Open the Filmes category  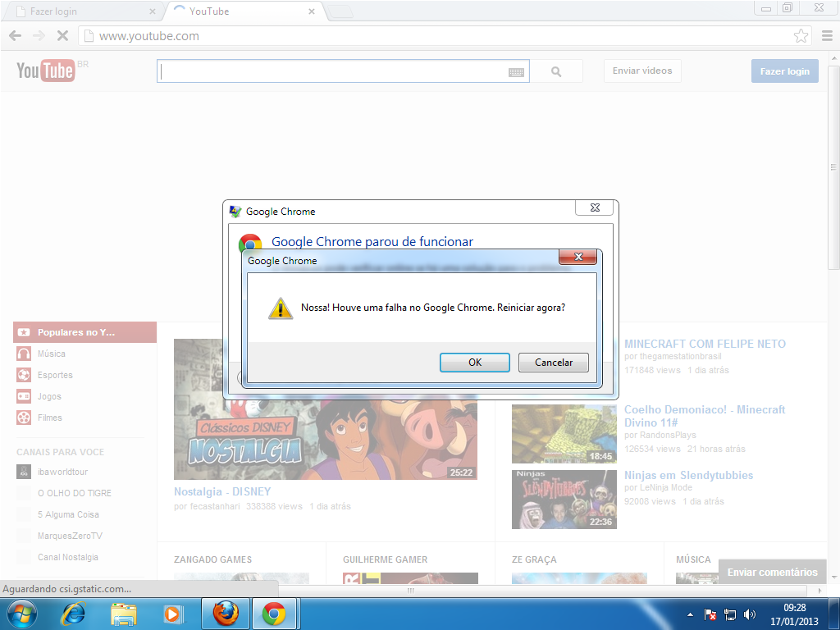[50, 418]
